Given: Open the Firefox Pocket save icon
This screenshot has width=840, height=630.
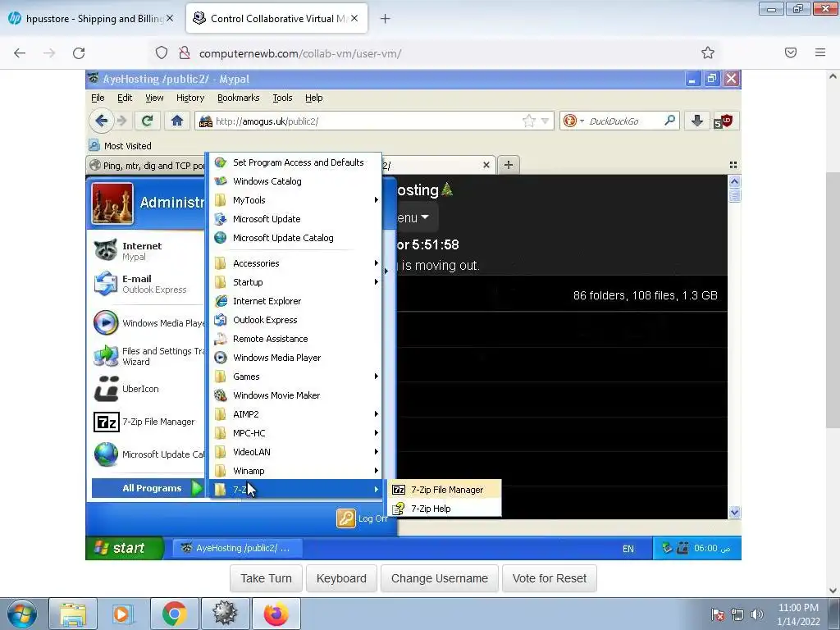Looking at the screenshot, I should point(791,52).
